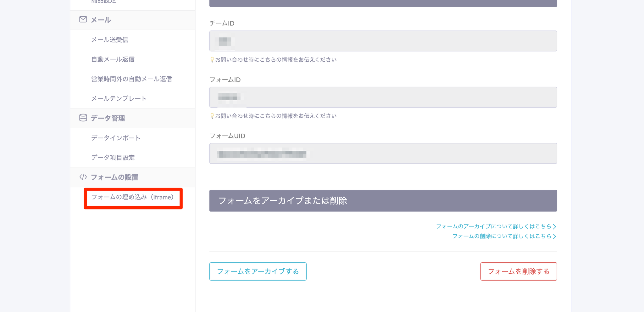
Task: Open 自動メール返信 settings
Action: tap(113, 59)
